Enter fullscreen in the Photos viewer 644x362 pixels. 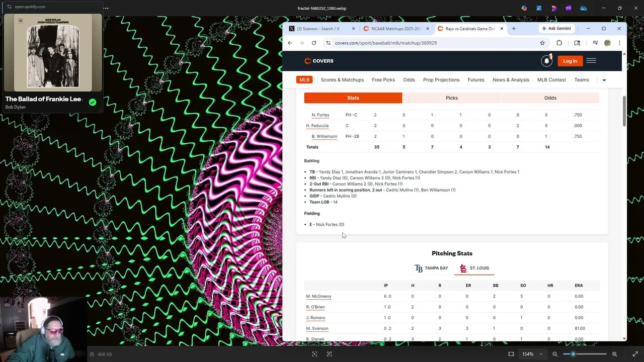pyautogui.click(x=635, y=354)
